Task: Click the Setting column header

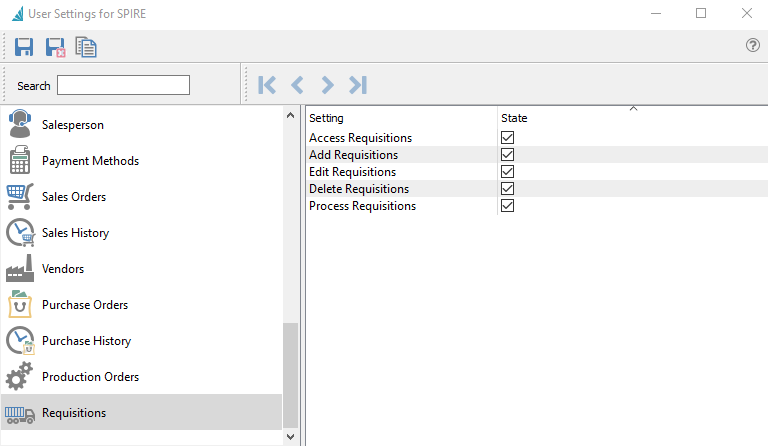Action: pos(400,118)
